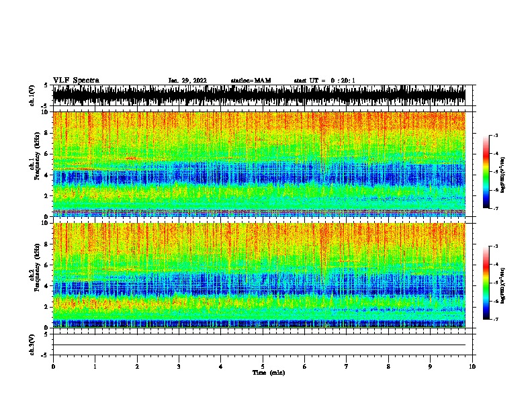Click time axis tick label '2'

[x=137, y=367]
